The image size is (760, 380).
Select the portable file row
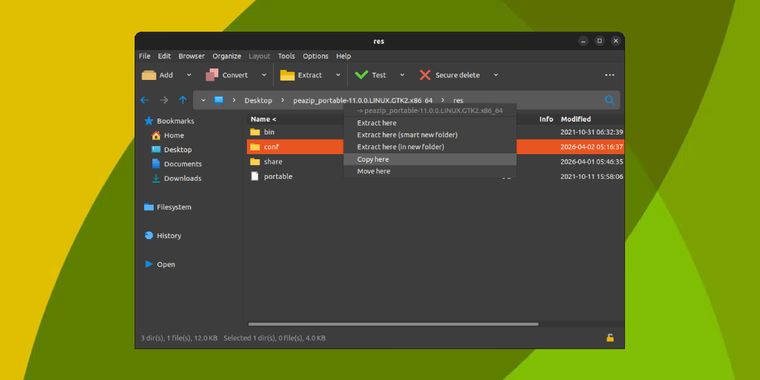[435, 176]
